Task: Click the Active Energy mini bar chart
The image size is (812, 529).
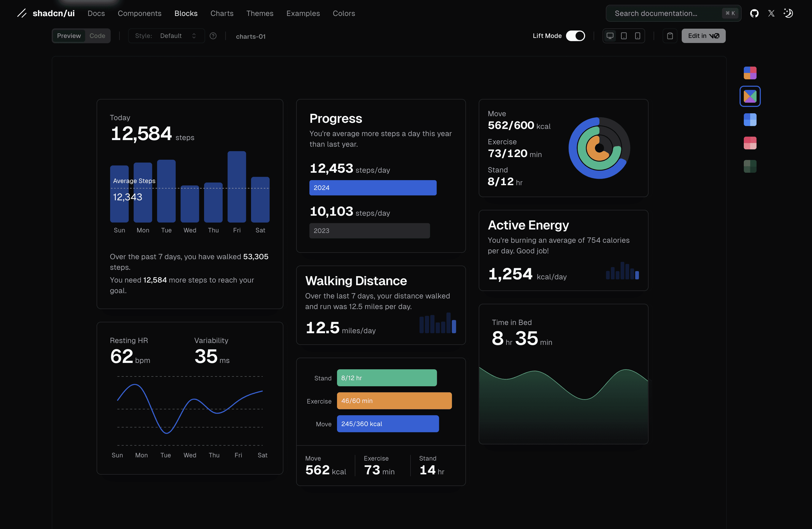Action: 622,270
